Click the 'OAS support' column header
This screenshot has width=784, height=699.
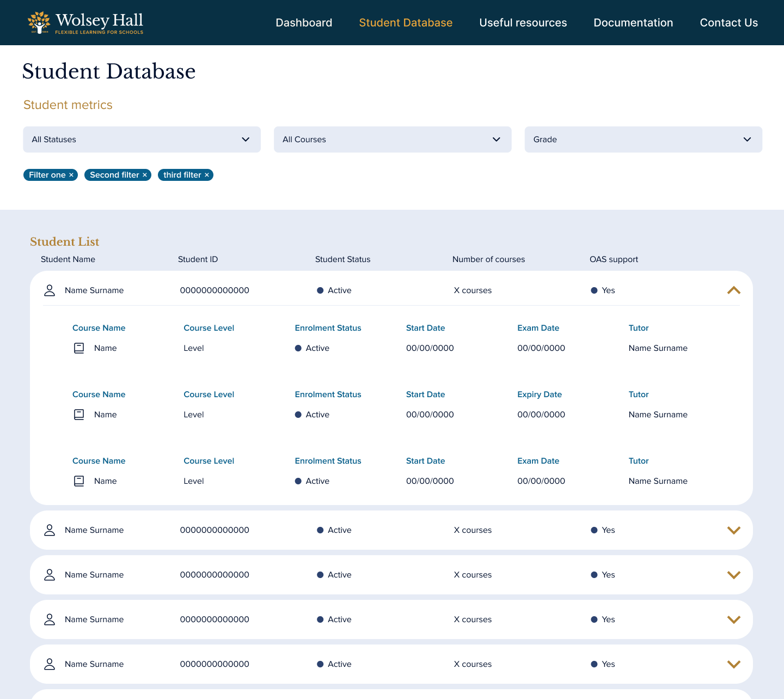point(614,259)
